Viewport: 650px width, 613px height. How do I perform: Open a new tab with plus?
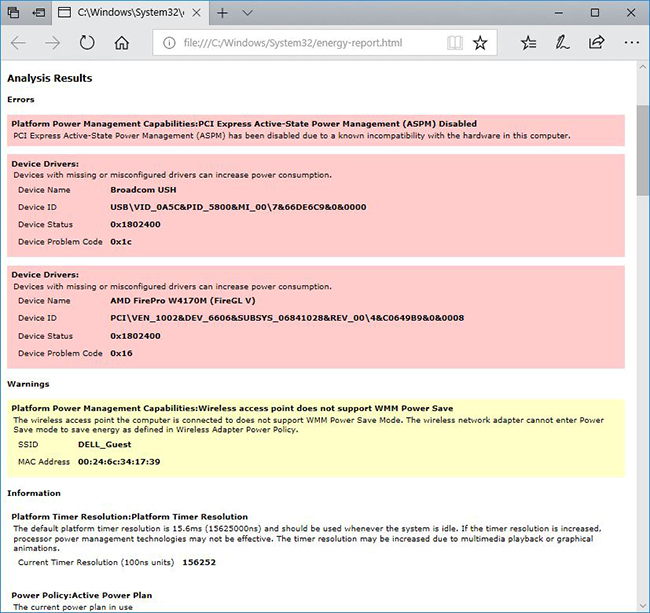pyautogui.click(x=222, y=13)
